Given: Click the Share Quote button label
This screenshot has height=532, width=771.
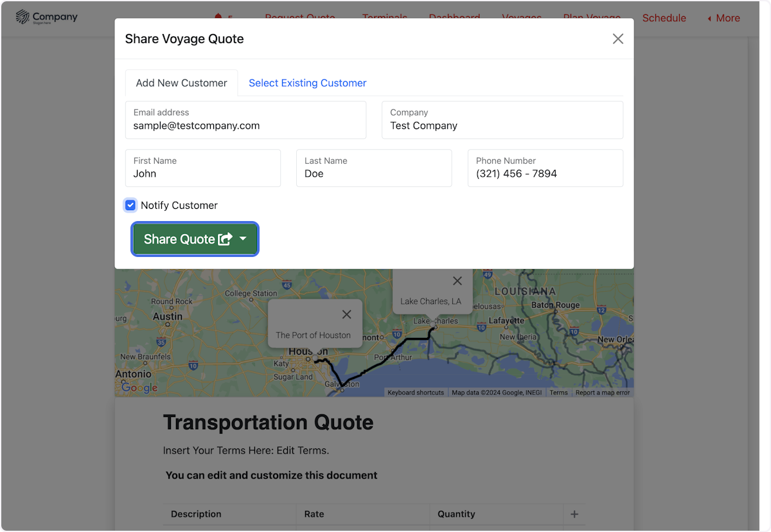Looking at the screenshot, I should [179, 239].
